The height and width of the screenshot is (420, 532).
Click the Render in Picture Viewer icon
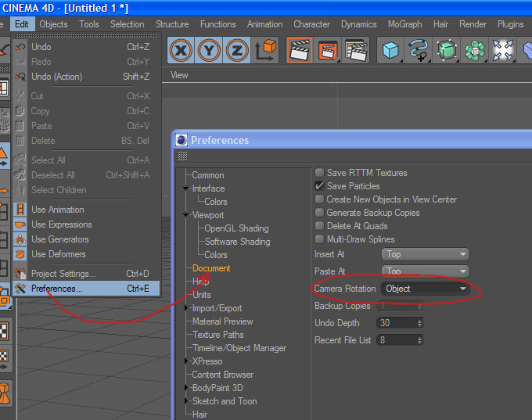tap(327, 51)
